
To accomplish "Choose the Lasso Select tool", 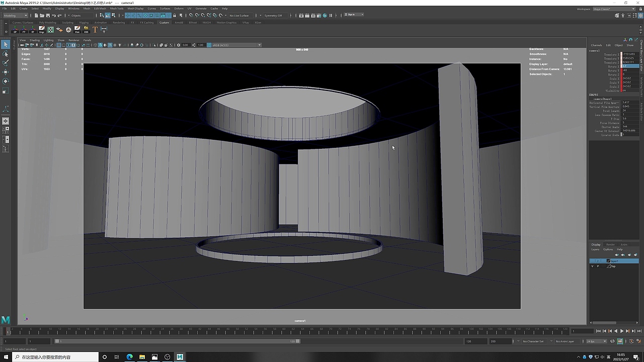I will coord(6,54).
